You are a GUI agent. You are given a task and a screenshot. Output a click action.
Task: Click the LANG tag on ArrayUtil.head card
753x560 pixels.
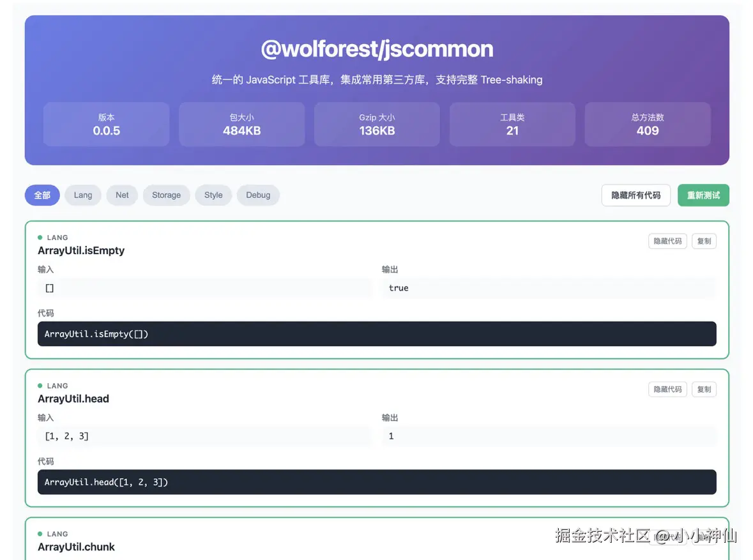pos(57,386)
